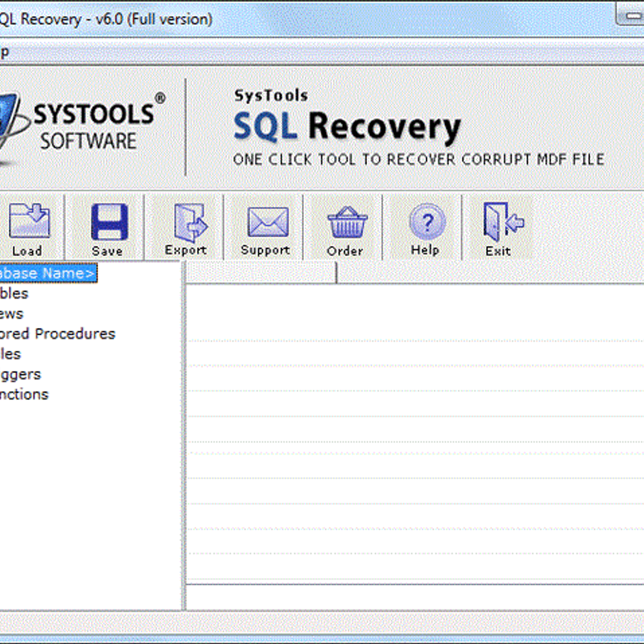Select the Views node in the tree

(11, 314)
